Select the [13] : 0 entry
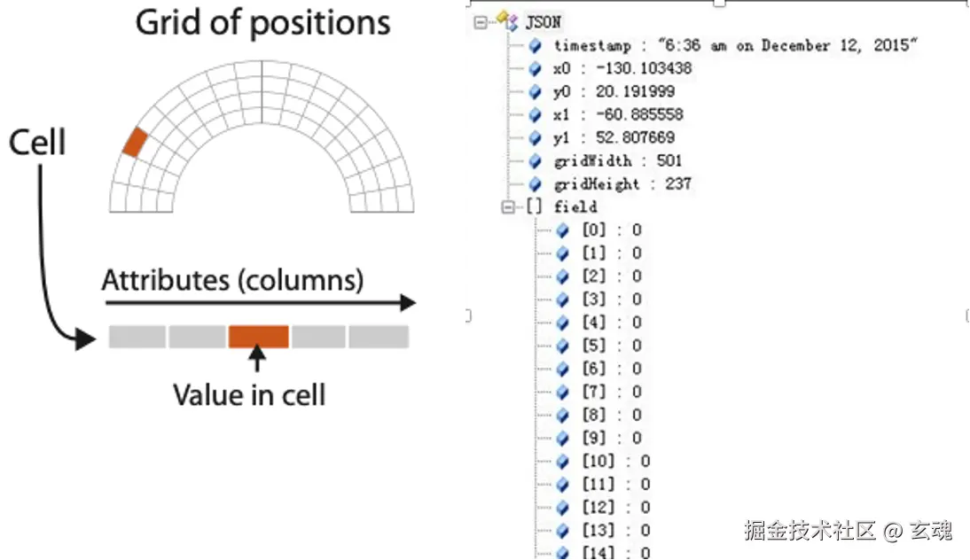 pyautogui.click(x=616, y=531)
